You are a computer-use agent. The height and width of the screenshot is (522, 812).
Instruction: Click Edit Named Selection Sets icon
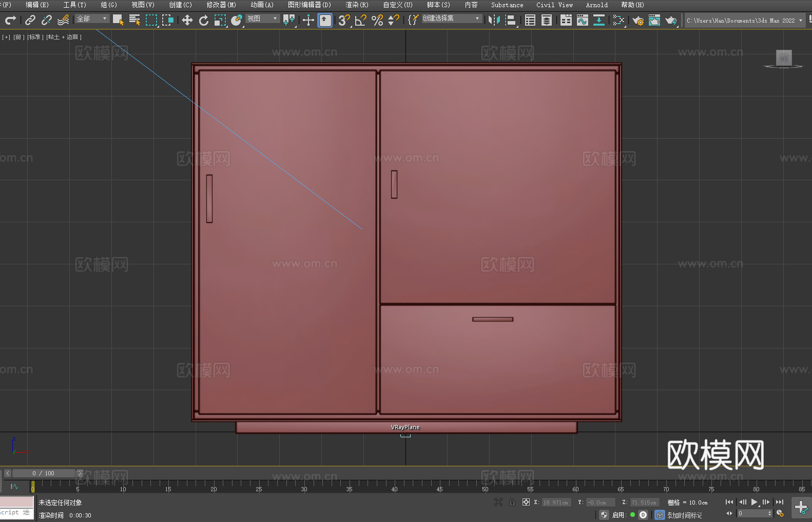pyautogui.click(x=413, y=20)
